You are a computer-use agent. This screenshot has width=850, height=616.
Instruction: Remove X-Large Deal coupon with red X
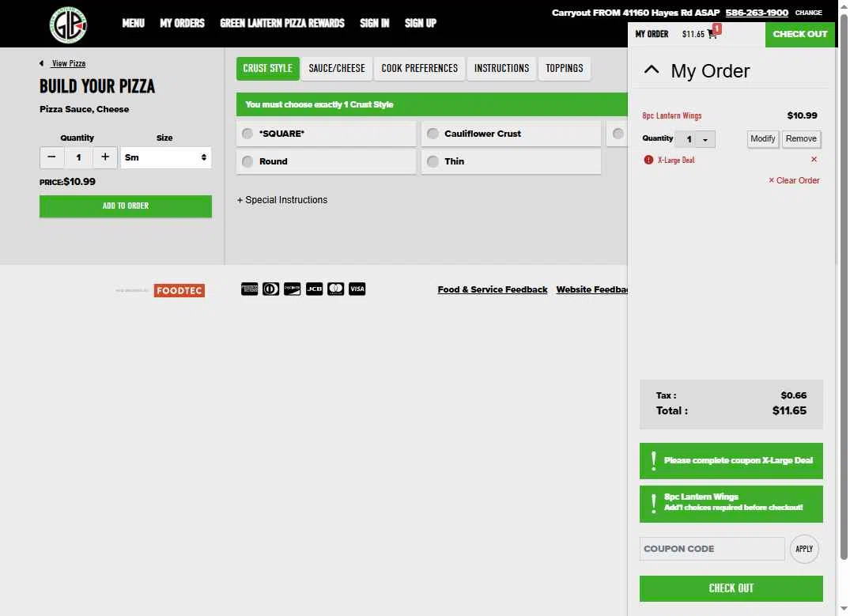[814, 160]
